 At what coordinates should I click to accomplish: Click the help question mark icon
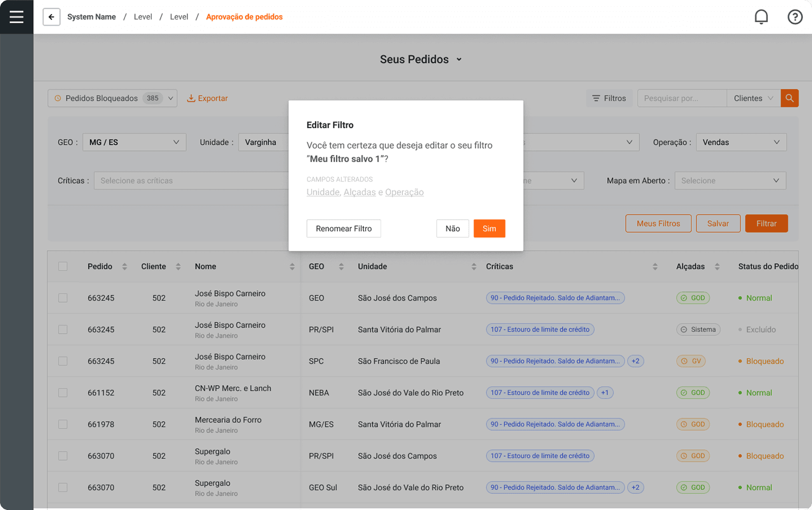pos(794,17)
